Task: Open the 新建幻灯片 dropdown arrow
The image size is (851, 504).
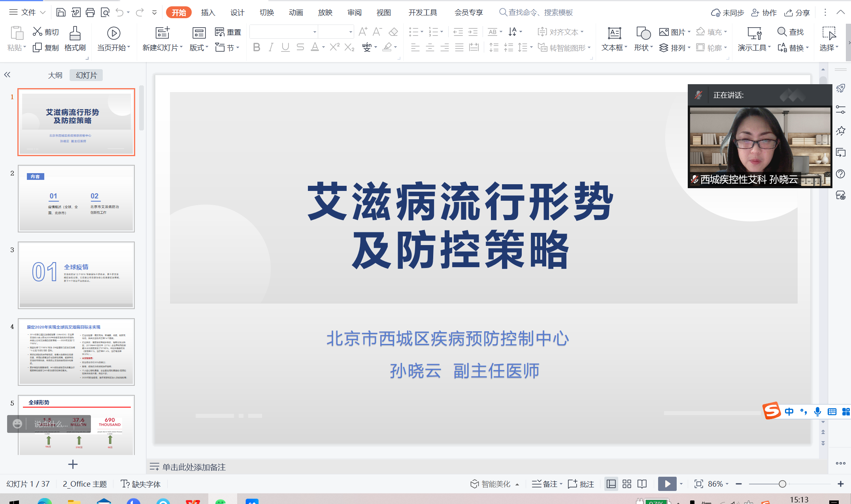Action: click(x=181, y=47)
